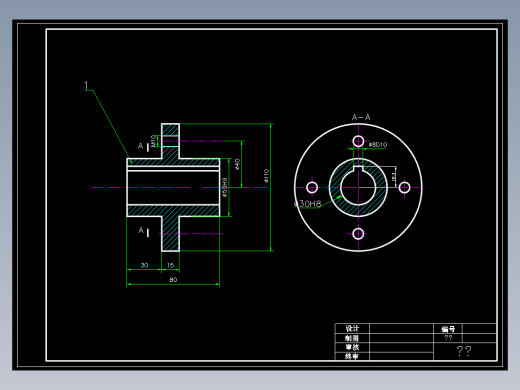Image resolution: width=520 pixels, height=390 pixels.
Task: Select the upper section mark letter A
Action: [141, 146]
